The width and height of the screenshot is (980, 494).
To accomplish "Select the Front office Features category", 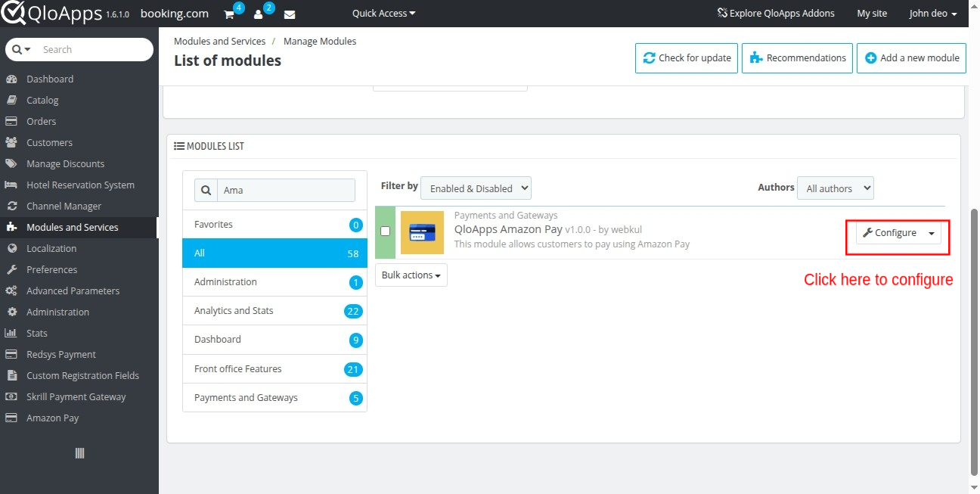I will 274,369.
